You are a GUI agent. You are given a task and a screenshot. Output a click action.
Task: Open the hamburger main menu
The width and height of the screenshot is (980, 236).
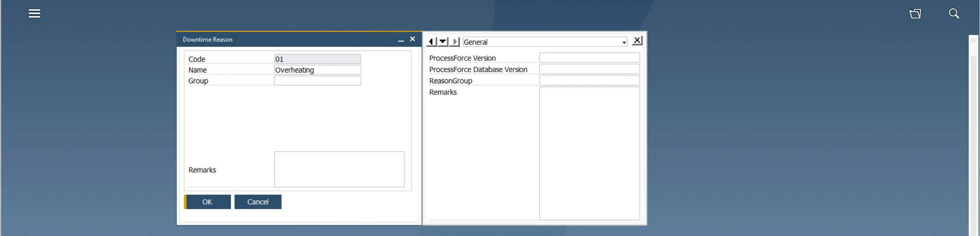tap(35, 14)
